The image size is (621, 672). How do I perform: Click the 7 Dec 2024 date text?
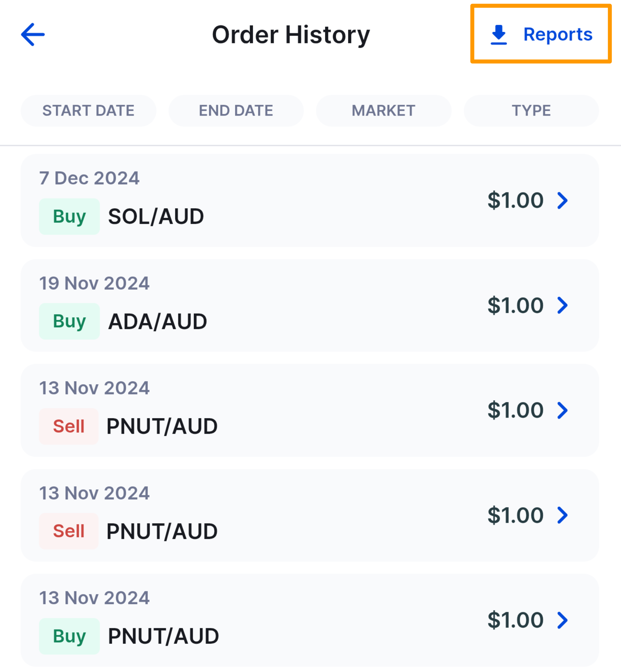(x=89, y=178)
